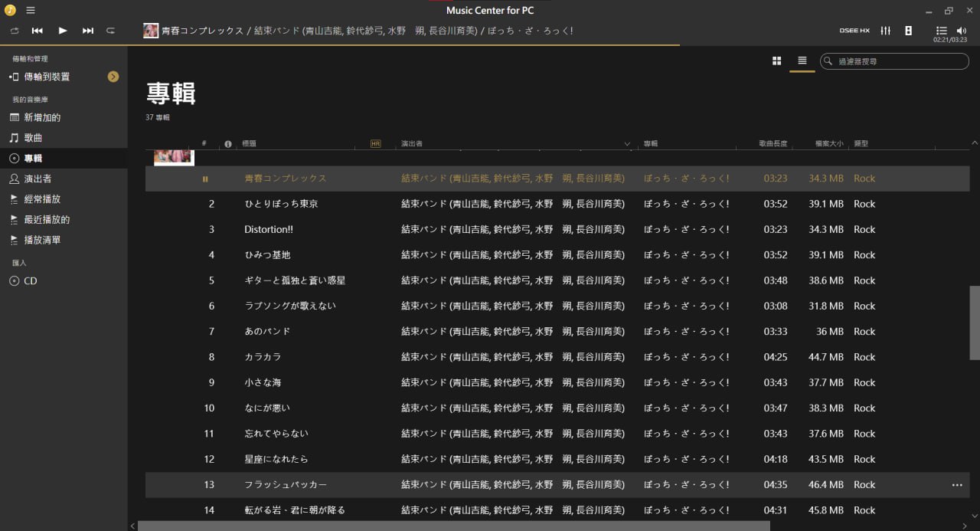The height and width of the screenshot is (531, 980).
Task: Open the three-dots menu on フラッシュバッカー row
Action: click(x=956, y=485)
